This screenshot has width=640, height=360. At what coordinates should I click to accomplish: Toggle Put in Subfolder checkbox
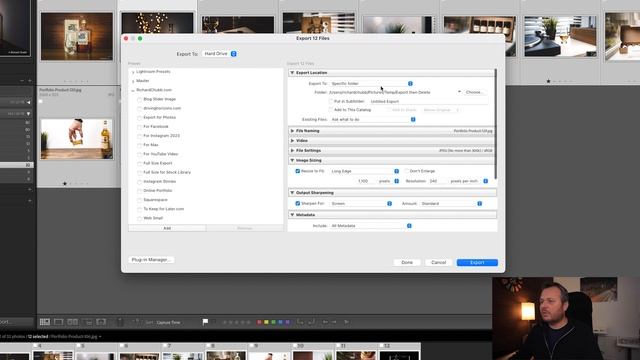[331, 101]
